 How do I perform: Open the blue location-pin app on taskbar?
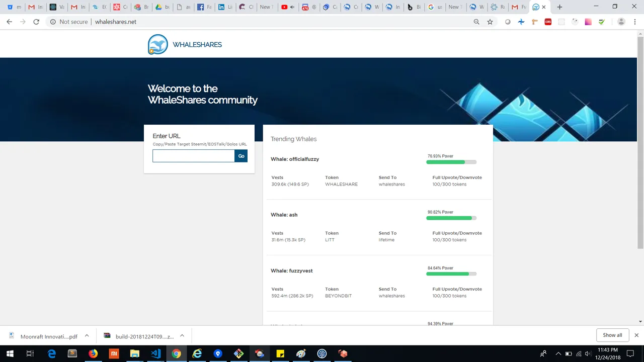click(218, 353)
